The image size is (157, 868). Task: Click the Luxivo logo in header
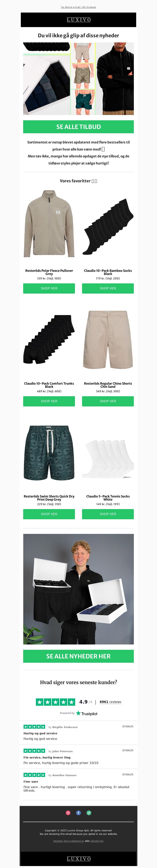78,20
